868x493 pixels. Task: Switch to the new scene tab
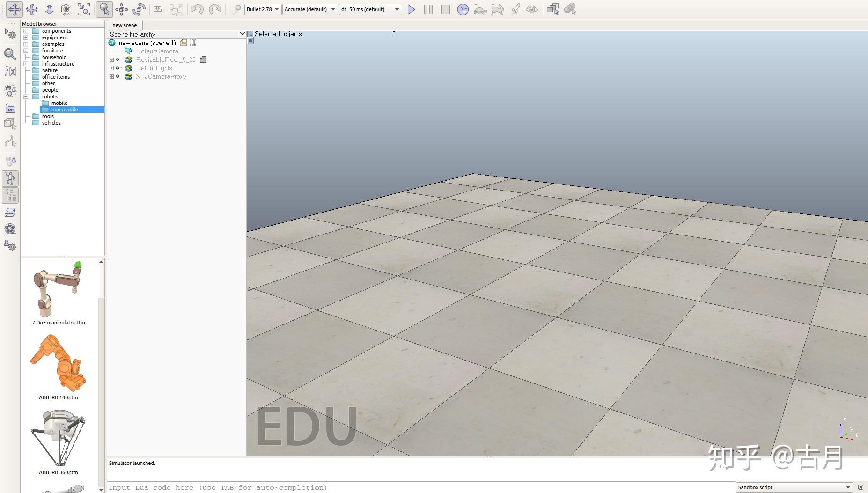tap(125, 25)
